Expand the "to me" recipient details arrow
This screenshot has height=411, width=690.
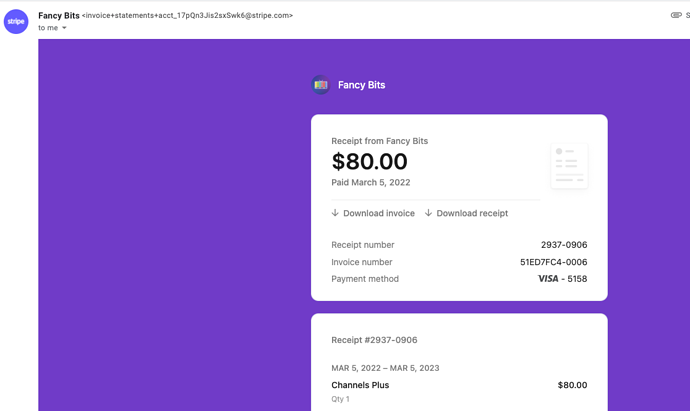[x=64, y=28]
